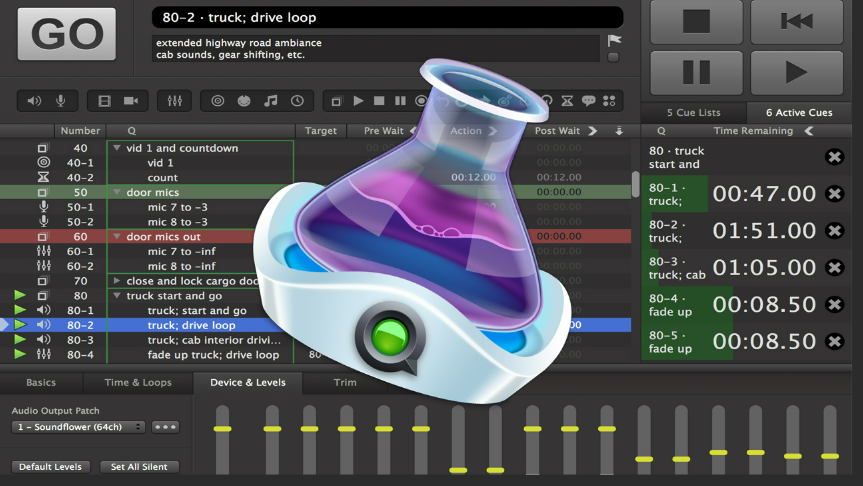Click speaker icon on cue 80-3 row
The width and height of the screenshot is (863, 486).
click(43, 340)
